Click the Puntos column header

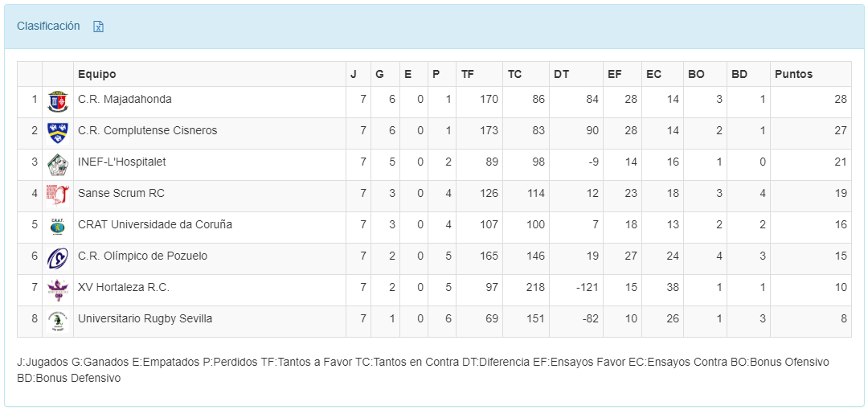click(x=793, y=74)
